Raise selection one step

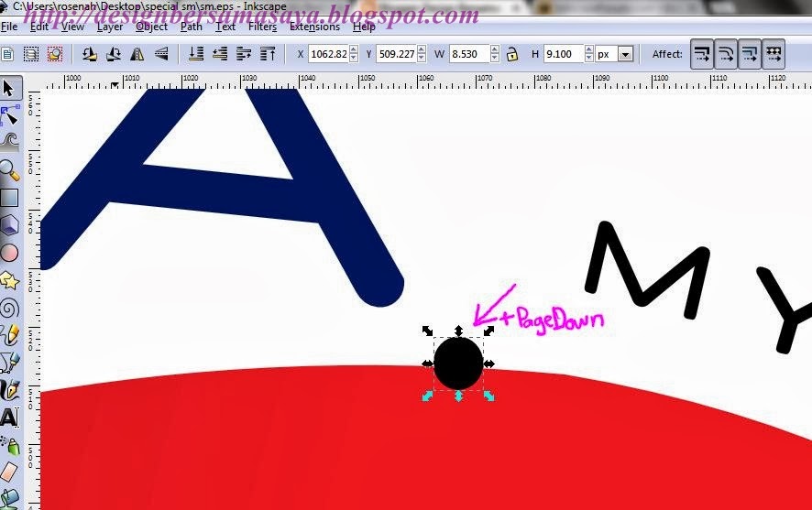[244, 54]
